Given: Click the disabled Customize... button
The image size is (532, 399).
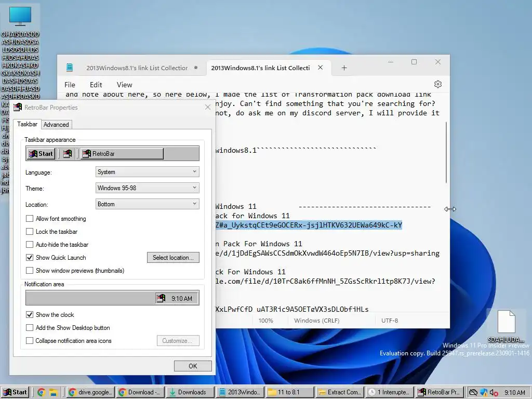Looking at the screenshot, I should [178, 341].
